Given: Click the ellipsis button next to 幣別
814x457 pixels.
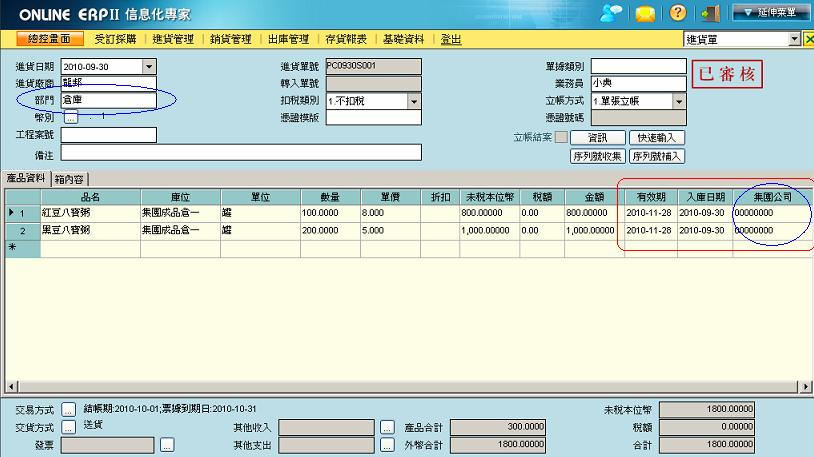Looking at the screenshot, I should [x=70, y=118].
